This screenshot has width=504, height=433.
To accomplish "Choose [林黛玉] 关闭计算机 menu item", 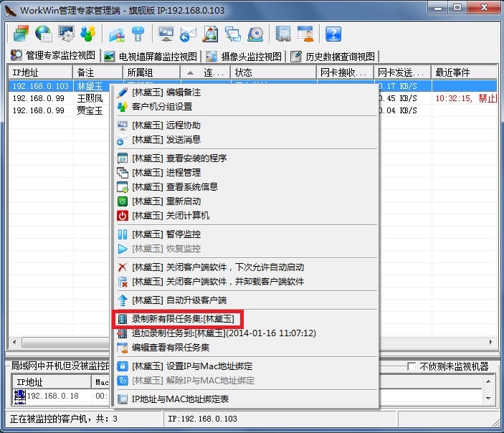I will click(244, 215).
